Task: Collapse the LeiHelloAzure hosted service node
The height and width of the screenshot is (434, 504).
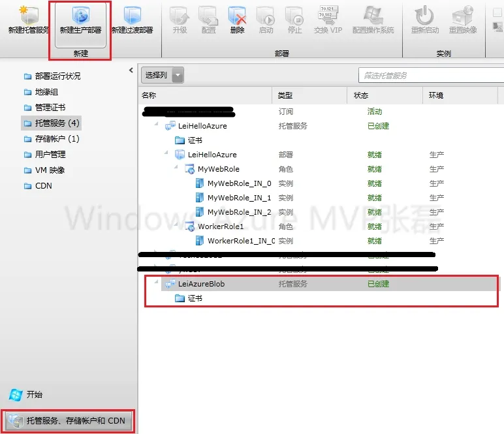Action: (157, 124)
